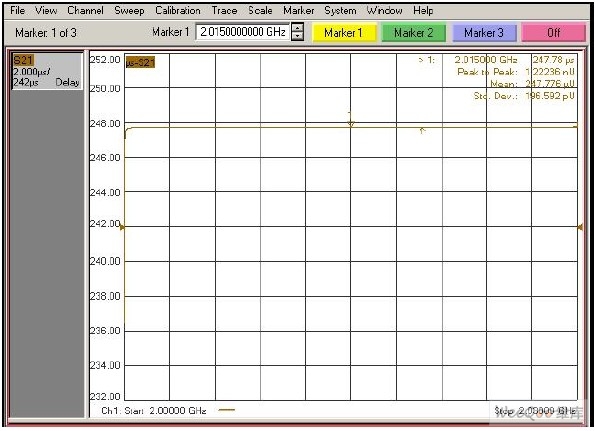The width and height of the screenshot is (595, 431).
Task: Select the yellow Marker 1 button
Action: pyautogui.click(x=344, y=33)
